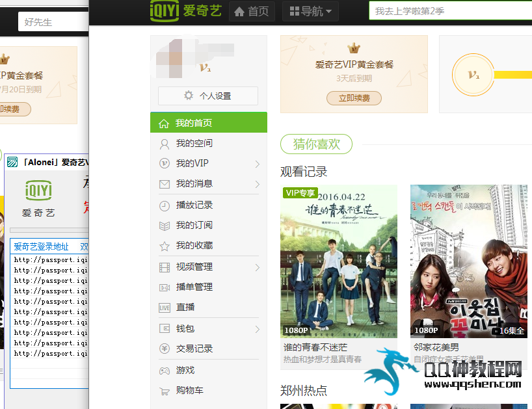The height and width of the screenshot is (409, 532).
Task: Click the search field showing 好先生
Action: [53, 22]
